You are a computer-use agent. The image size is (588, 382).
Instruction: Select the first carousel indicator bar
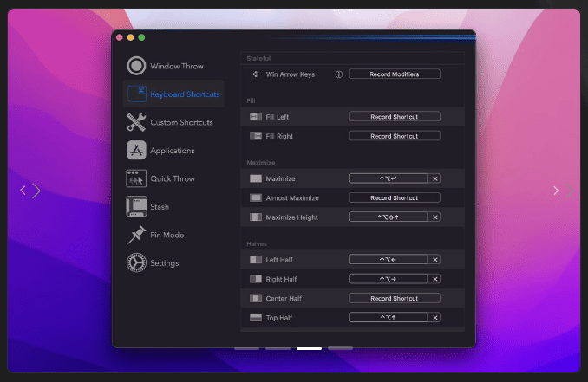(x=247, y=349)
